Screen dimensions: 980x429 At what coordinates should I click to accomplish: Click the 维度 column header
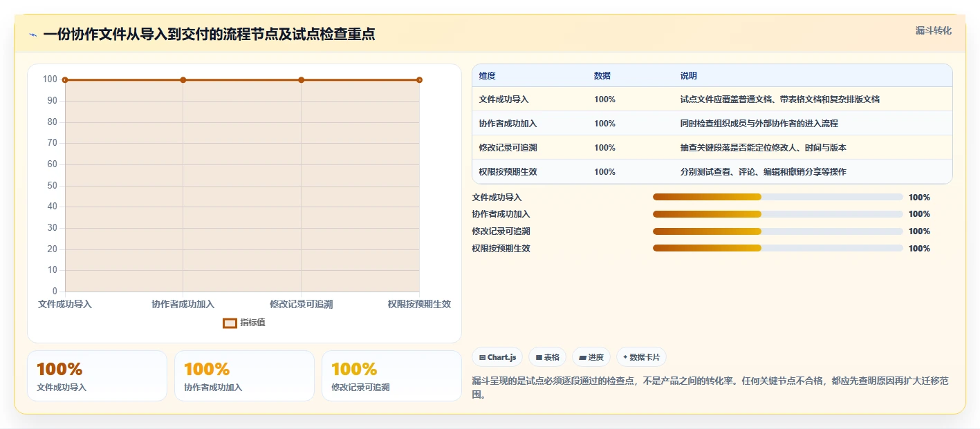(x=487, y=76)
